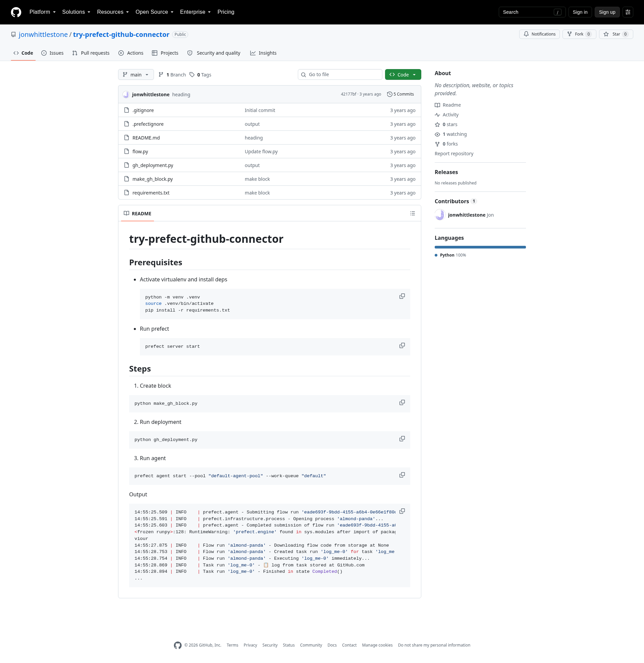Open the Insights tab
The width and height of the screenshot is (644, 663).
[263, 53]
